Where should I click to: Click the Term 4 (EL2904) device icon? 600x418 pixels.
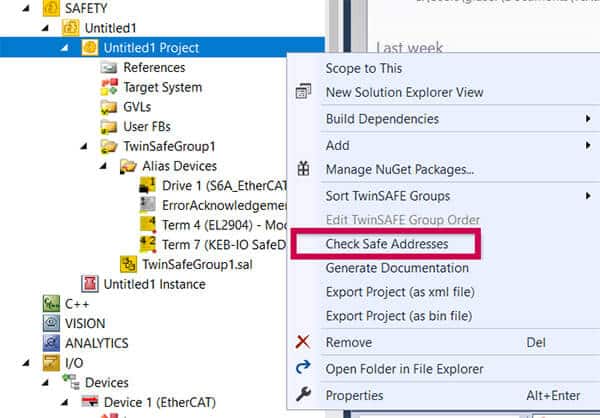(x=147, y=225)
